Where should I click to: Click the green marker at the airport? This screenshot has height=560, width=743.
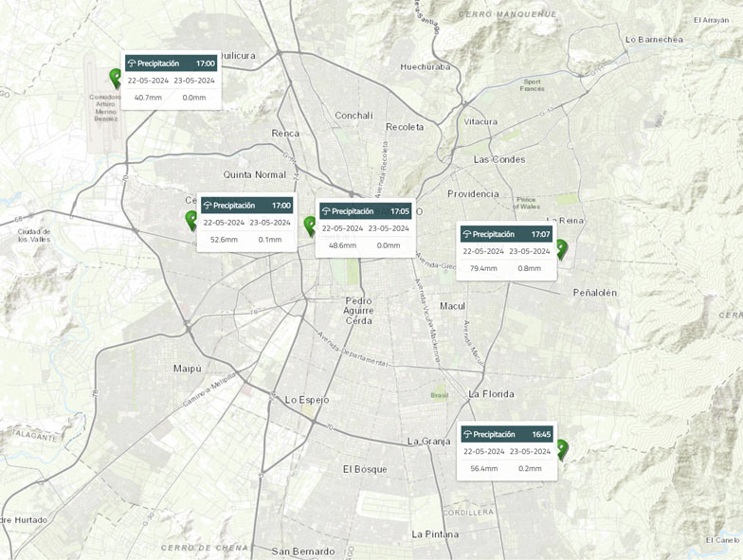point(116,78)
